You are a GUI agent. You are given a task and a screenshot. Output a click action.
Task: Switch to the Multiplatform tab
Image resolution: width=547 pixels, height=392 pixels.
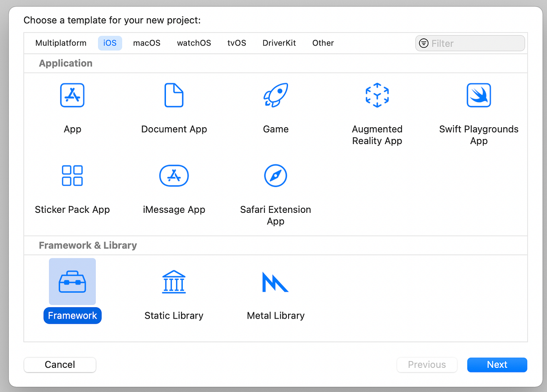(61, 43)
